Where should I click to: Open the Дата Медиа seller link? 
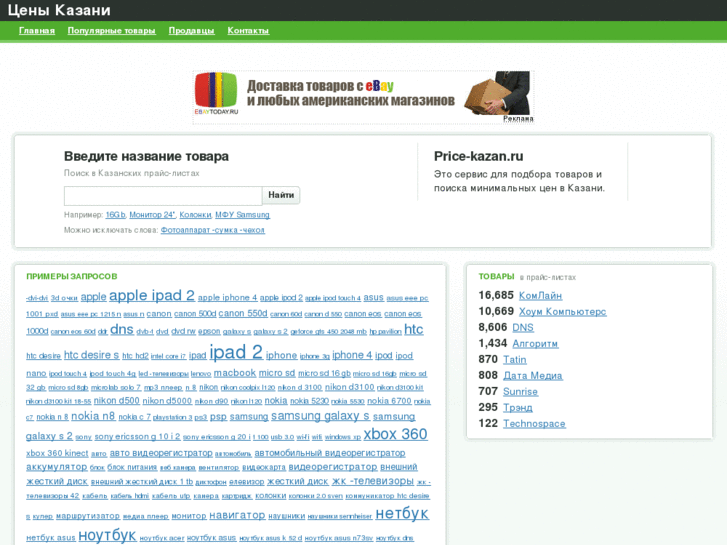pos(533,375)
